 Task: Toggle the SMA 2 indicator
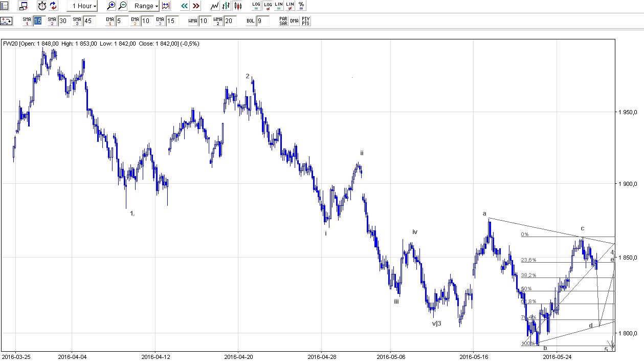pos(52,21)
